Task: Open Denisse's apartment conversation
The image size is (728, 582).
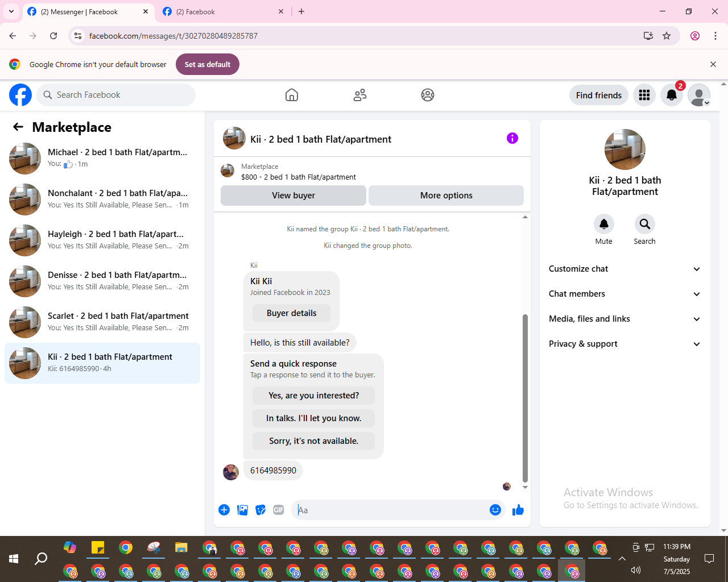Action: click(102, 281)
